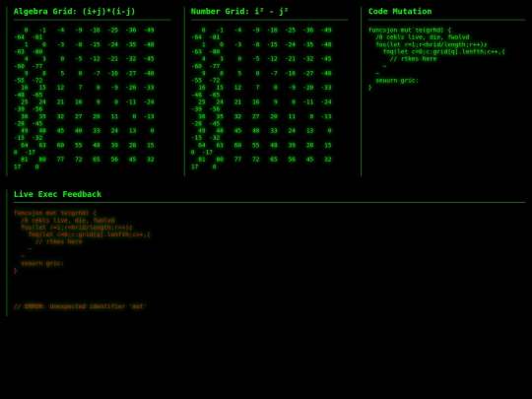Image resolution: width=532 pixels, height=399 pixels.
Task: Click red 'fos(let r=1;...' line in Live Exec Feedback
Action: pos(77,228)
